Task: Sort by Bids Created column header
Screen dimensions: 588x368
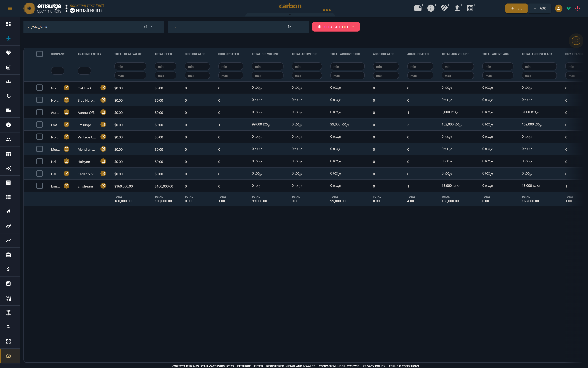Action: point(195,54)
